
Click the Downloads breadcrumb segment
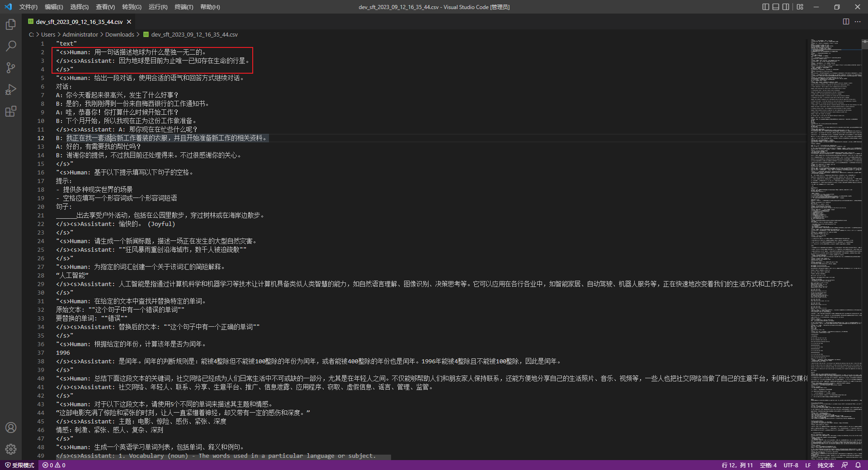[x=120, y=34]
